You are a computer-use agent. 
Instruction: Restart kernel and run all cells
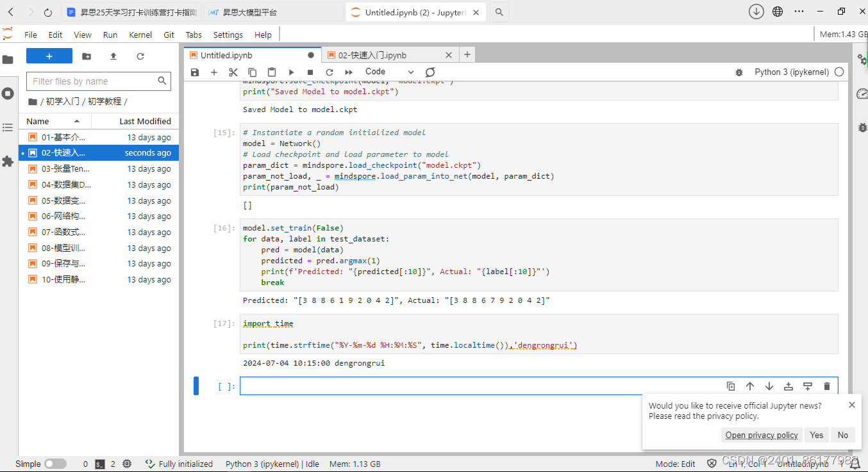click(x=349, y=72)
